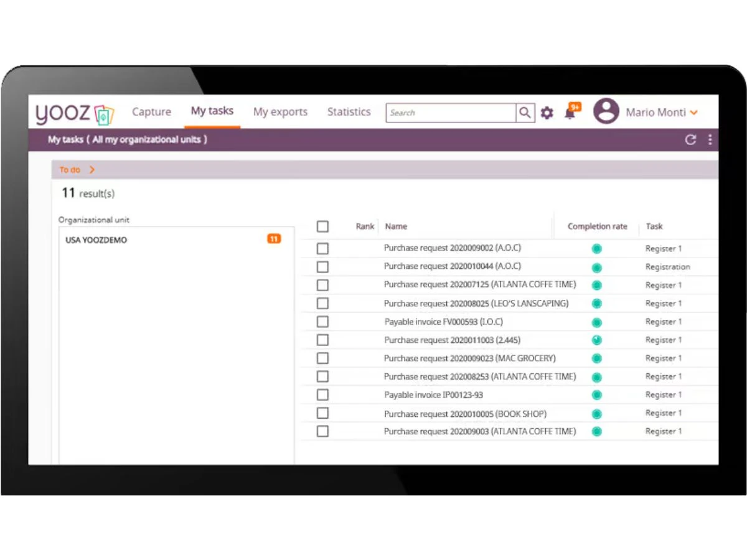The height and width of the screenshot is (560, 747).
Task: Refresh the task list with the reload icon
Action: click(x=690, y=140)
